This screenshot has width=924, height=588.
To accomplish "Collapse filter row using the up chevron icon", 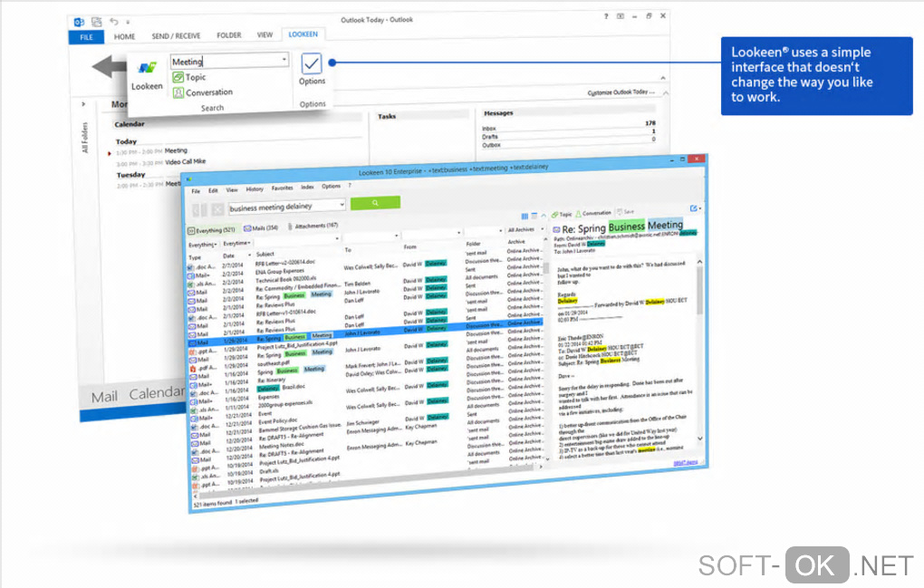I will coord(544,216).
